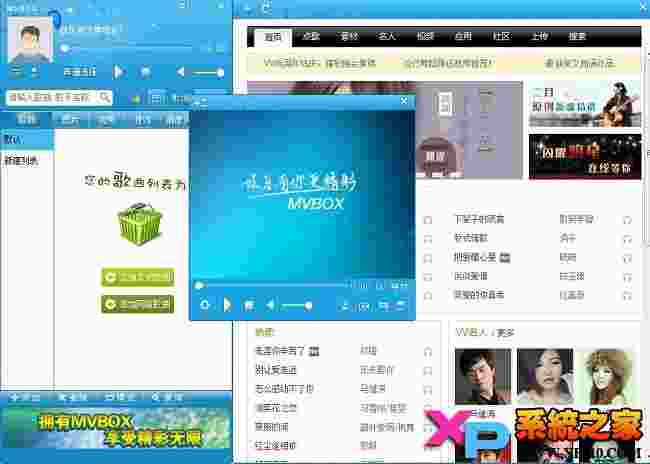The image size is (650, 464).
Task: Open the purple-haired woman portrait thumbnail
Action: [x=545, y=376]
